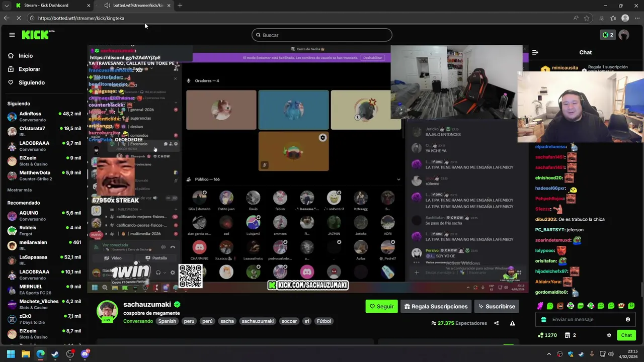Pick the purple hand quick emote
Viewport: 644px width, 362px height.
click(540, 306)
